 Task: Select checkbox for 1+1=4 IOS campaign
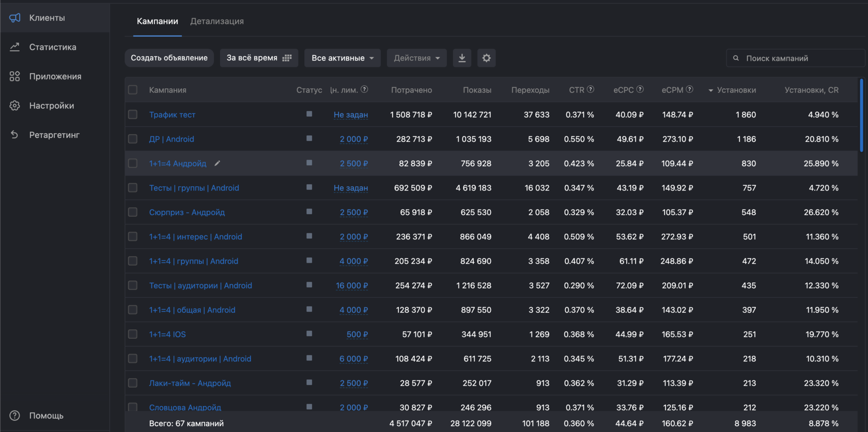click(x=133, y=334)
